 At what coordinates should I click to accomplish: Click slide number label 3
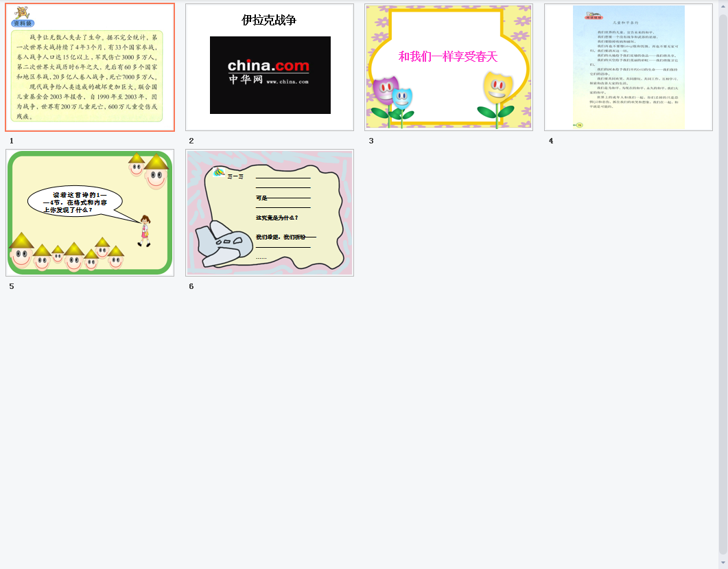coord(371,141)
